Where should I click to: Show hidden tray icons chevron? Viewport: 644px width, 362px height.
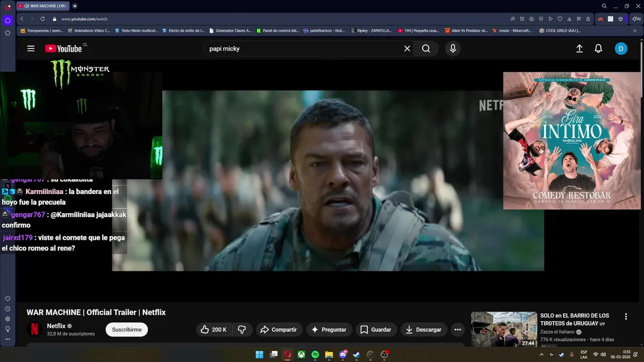541,354
